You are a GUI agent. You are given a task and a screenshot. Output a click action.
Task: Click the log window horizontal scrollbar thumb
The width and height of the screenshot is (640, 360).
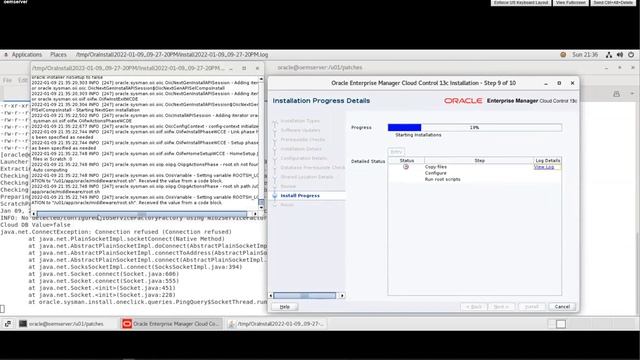142,214
